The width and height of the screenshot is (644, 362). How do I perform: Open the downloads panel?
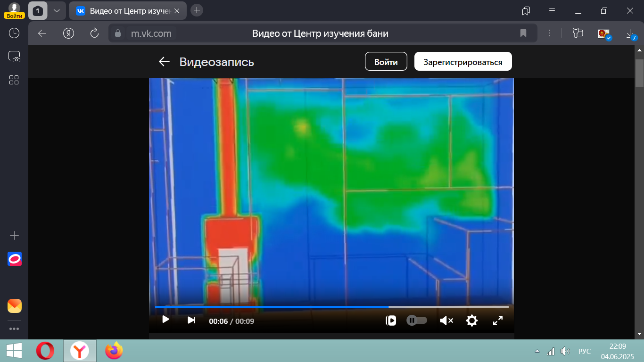(x=629, y=33)
